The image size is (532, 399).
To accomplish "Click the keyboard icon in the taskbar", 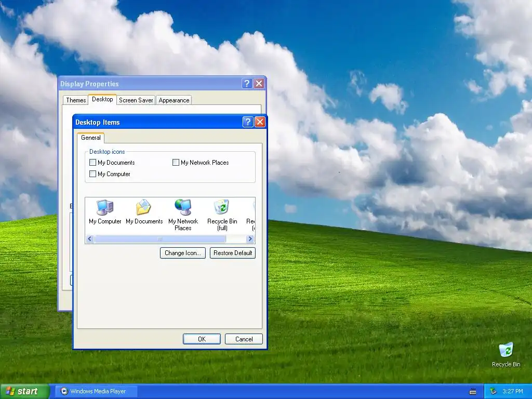I will 473,392.
